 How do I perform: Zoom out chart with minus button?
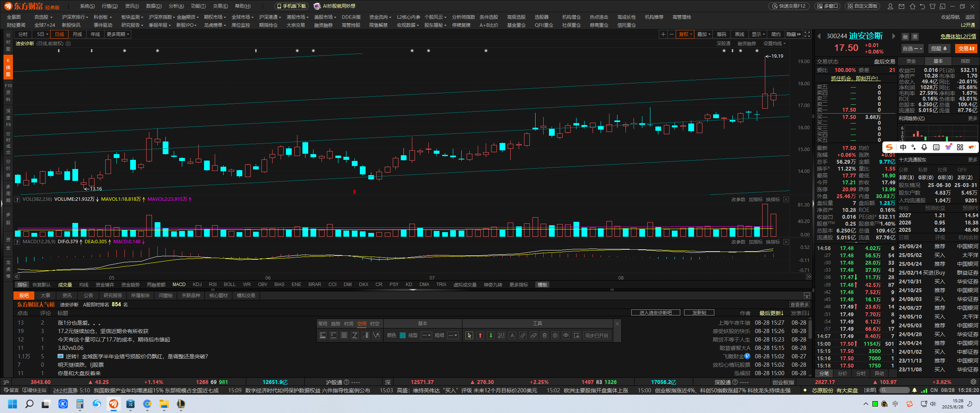tap(671, 34)
